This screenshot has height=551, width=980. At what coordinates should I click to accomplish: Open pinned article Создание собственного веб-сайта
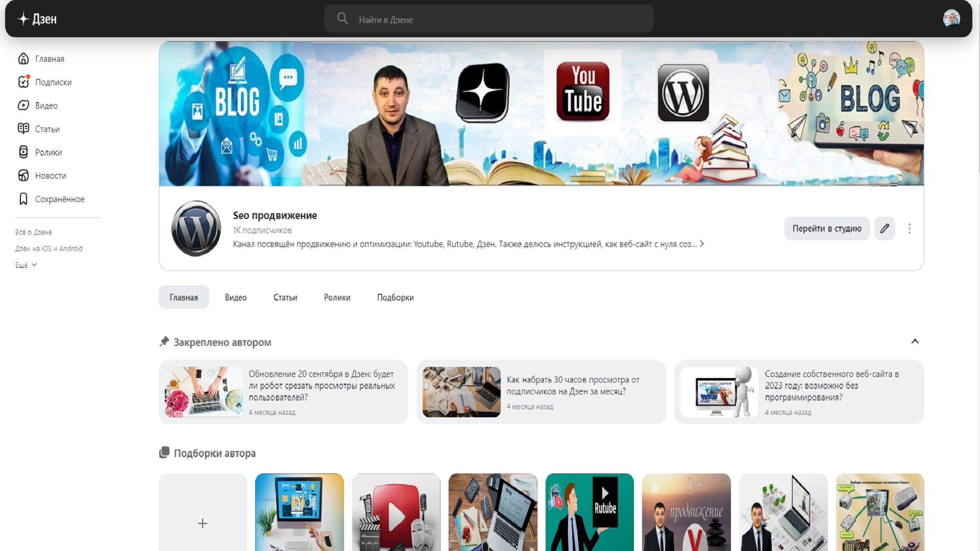point(799,392)
